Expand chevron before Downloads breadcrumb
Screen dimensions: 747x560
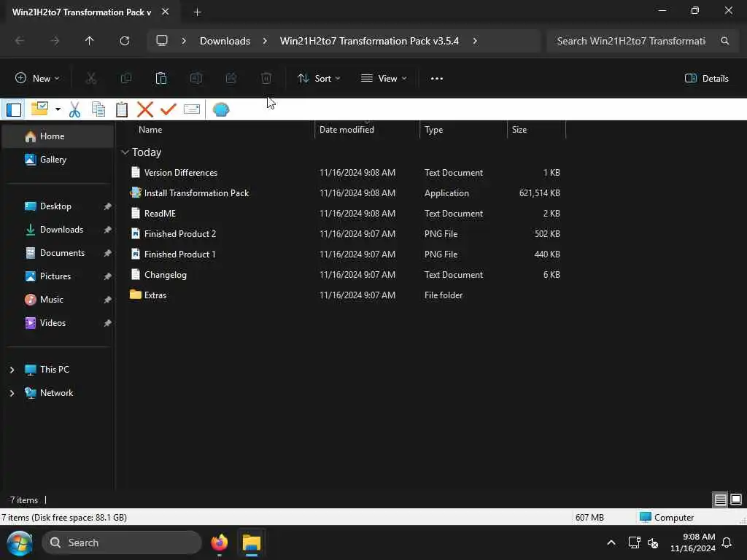tap(184, 41)
